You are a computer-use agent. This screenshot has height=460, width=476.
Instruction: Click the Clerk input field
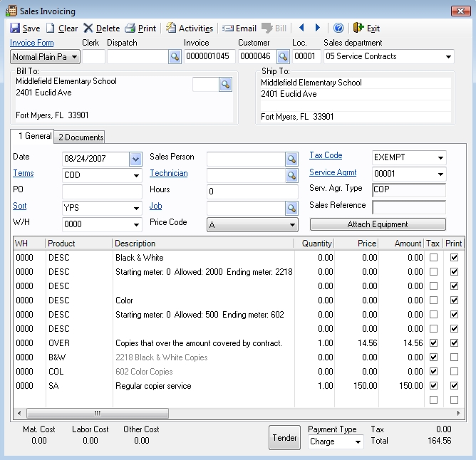[x=93, y=56]
